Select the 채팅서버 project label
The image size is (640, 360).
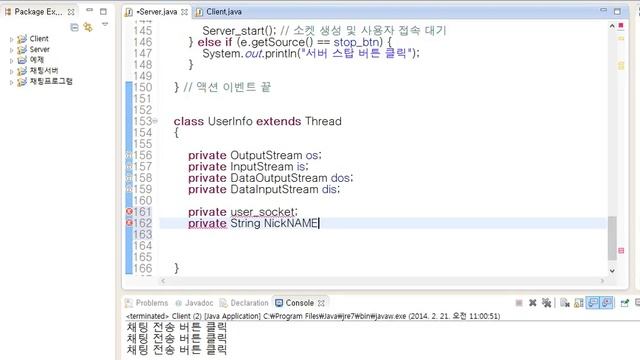[44, 71]
